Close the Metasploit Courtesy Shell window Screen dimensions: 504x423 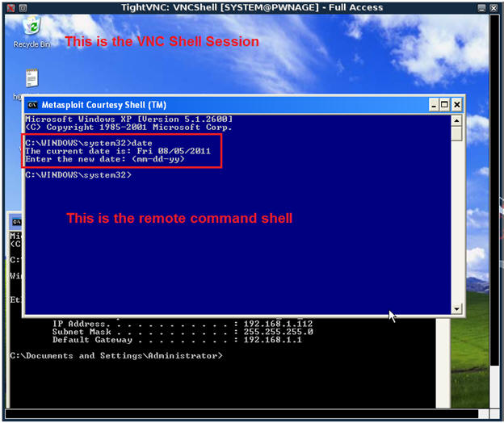457,105
